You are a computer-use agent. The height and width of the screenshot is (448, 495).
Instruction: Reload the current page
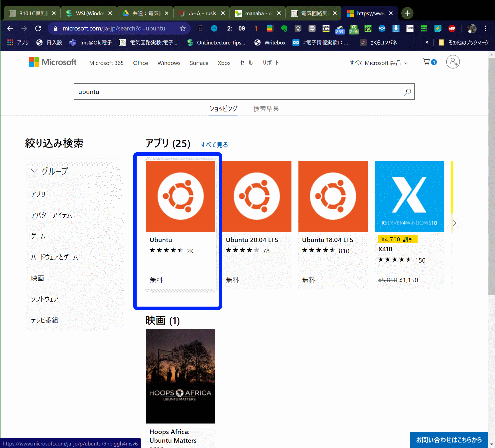(38, 28)
